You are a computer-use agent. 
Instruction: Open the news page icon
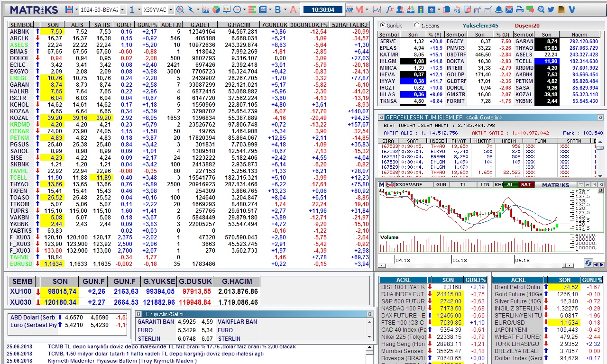(x=262, y=9)
